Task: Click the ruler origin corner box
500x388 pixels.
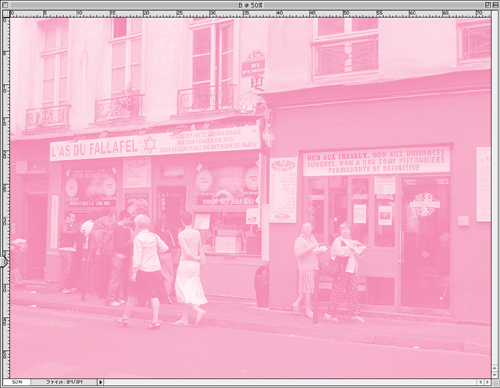Action: pyautogui.click(x=6, y=13)
